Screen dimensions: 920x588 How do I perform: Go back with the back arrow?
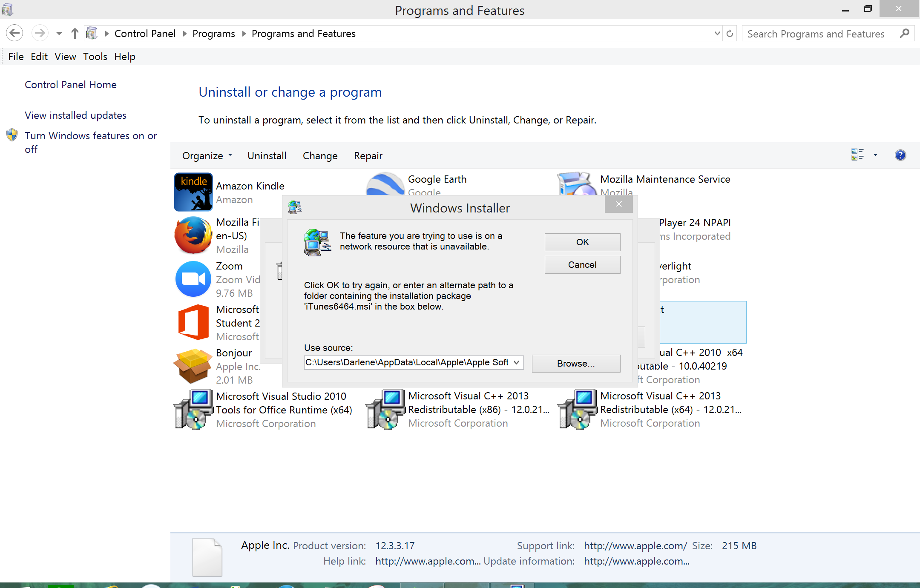(14, 33)
